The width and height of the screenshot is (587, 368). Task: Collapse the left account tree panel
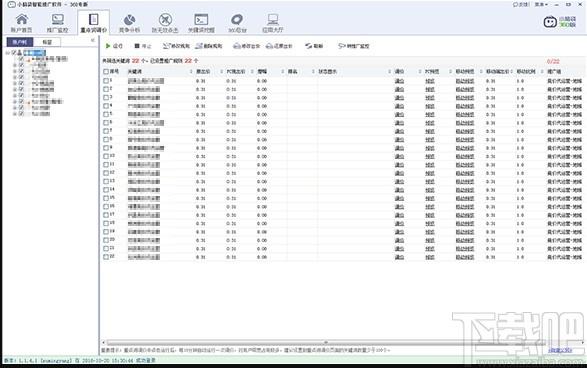click(93, 41)
